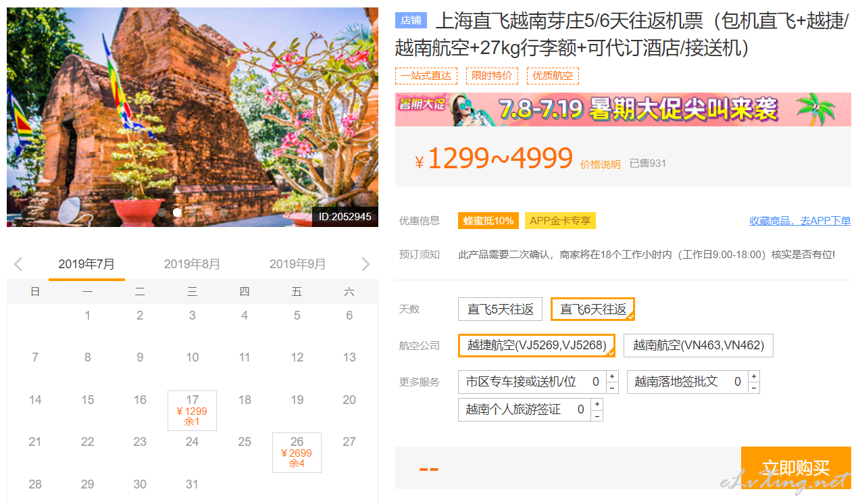Select the first image carousel dot
This screenshot has height=504, width=858.
162,212
